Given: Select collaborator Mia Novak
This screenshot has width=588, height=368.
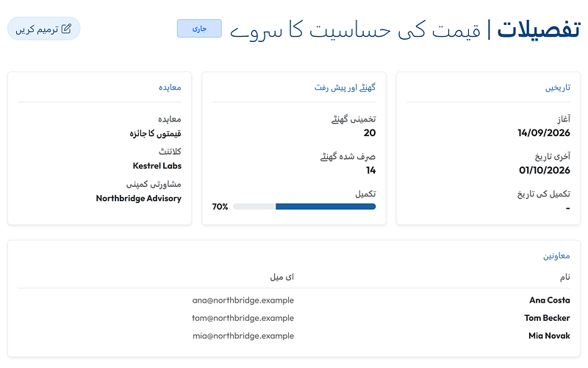Looking at the screenshot, I should [x=549, y=336].
